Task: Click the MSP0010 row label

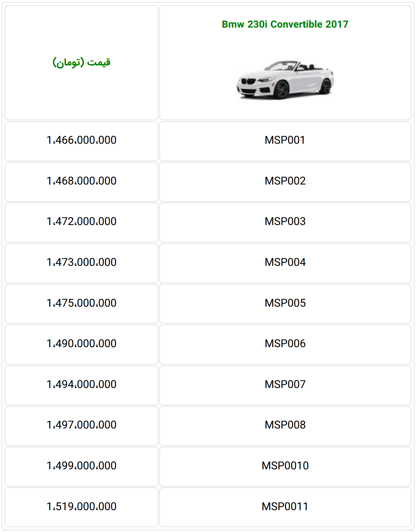Action: [285, 466]
